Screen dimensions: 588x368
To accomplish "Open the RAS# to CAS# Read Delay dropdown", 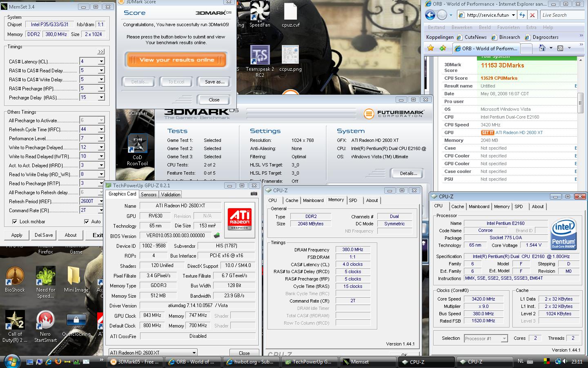I will tap(101, 70).
